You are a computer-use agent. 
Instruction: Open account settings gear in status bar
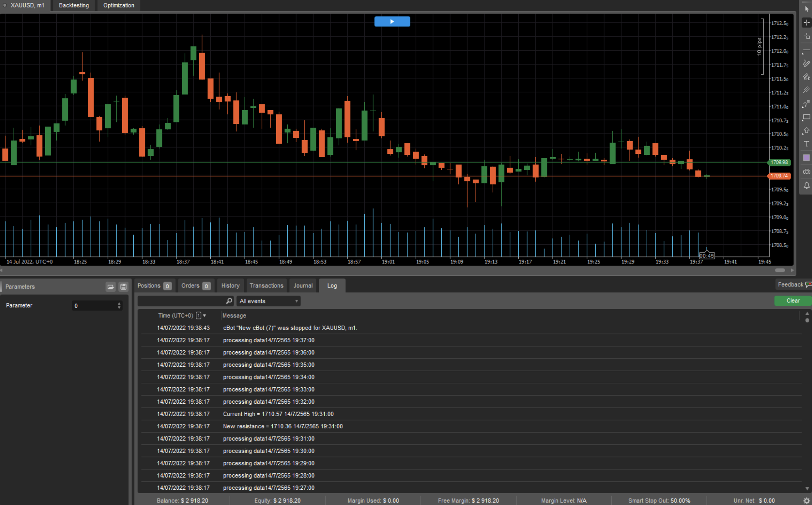(807, 501)
